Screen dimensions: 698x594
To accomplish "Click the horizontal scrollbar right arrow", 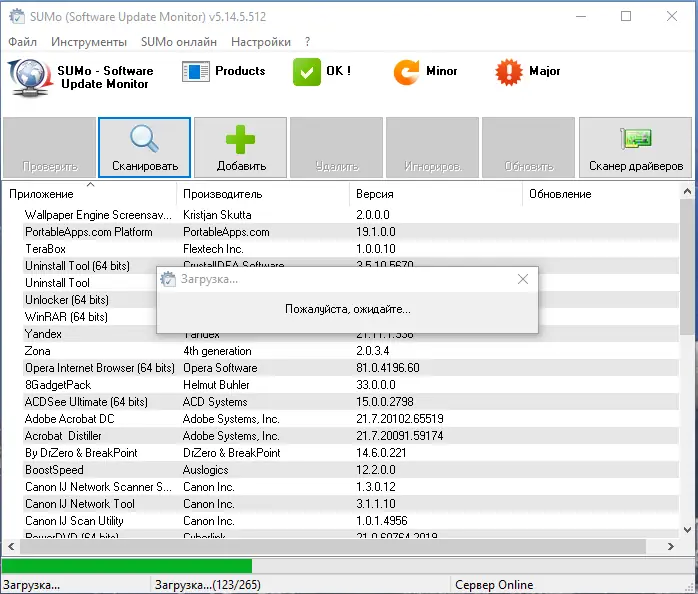I will 670,546.
